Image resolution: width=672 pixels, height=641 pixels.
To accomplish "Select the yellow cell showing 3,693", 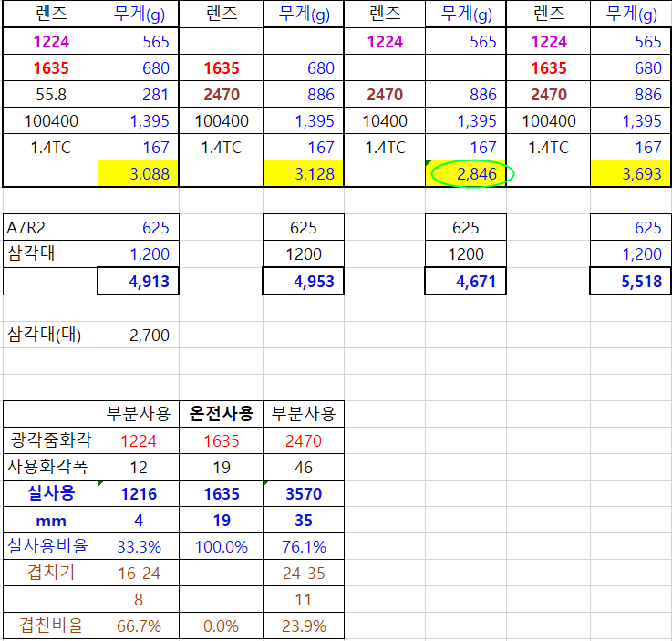I will pyautogui.click(x=630, y=174).
